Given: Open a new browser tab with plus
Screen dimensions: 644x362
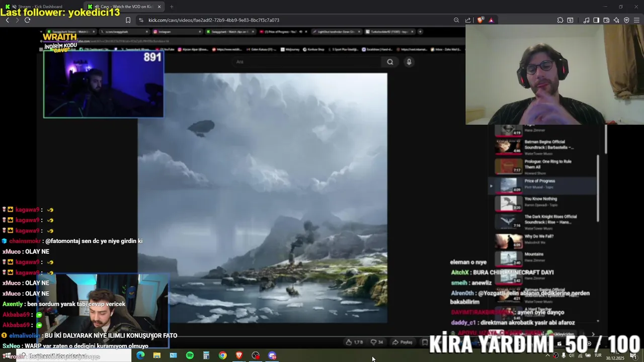Looking at the screenshot, I should [172, 7].
